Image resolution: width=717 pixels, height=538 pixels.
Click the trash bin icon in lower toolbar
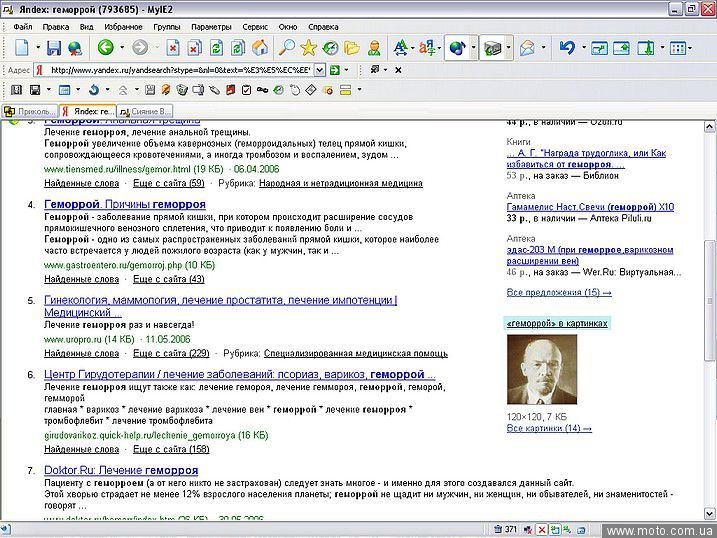coord(182,90)
